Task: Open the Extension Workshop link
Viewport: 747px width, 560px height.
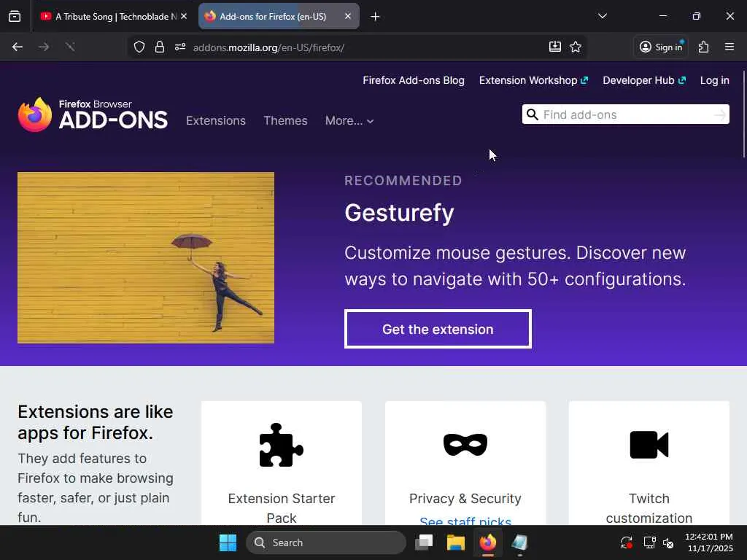Action: [533, 80]
